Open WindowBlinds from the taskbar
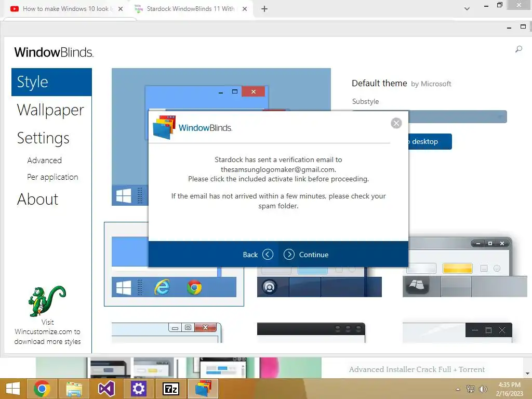 [x=203, y=389]
